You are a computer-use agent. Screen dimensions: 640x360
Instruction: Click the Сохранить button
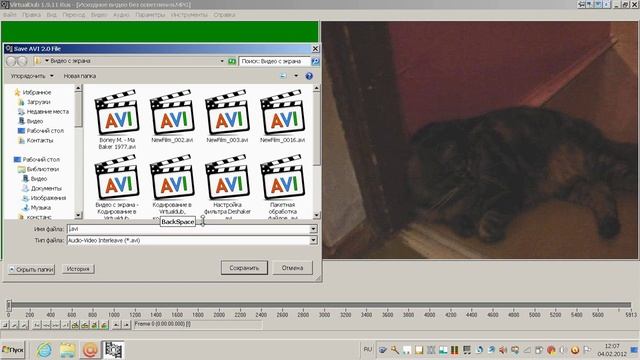pyautogui.click(x=244, y=268)
